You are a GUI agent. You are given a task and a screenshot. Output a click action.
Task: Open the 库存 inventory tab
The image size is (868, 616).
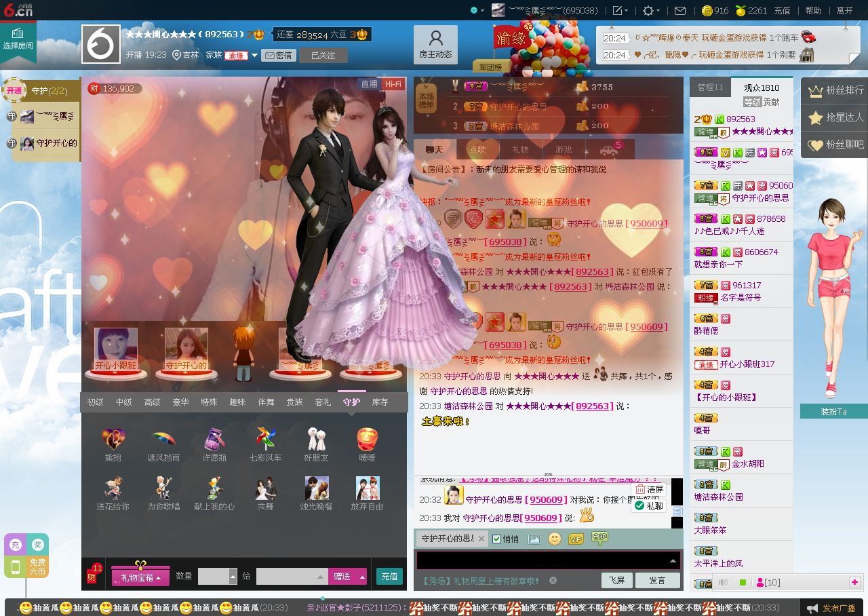click(x=380, y=402)
